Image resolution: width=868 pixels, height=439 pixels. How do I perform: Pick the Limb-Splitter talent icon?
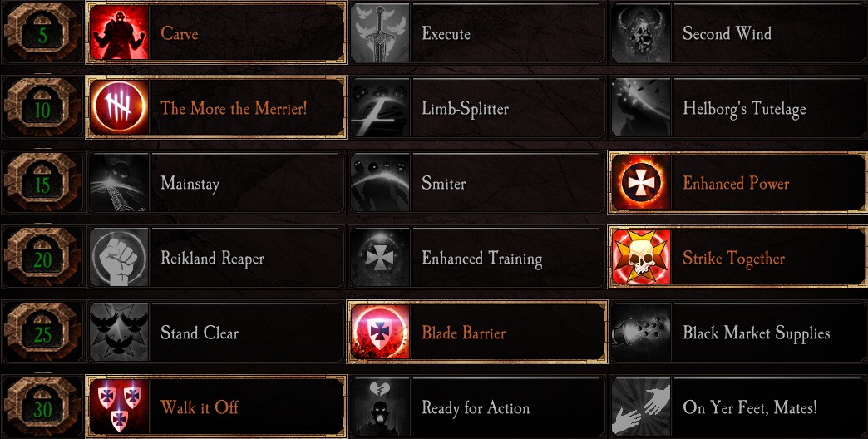380,107
